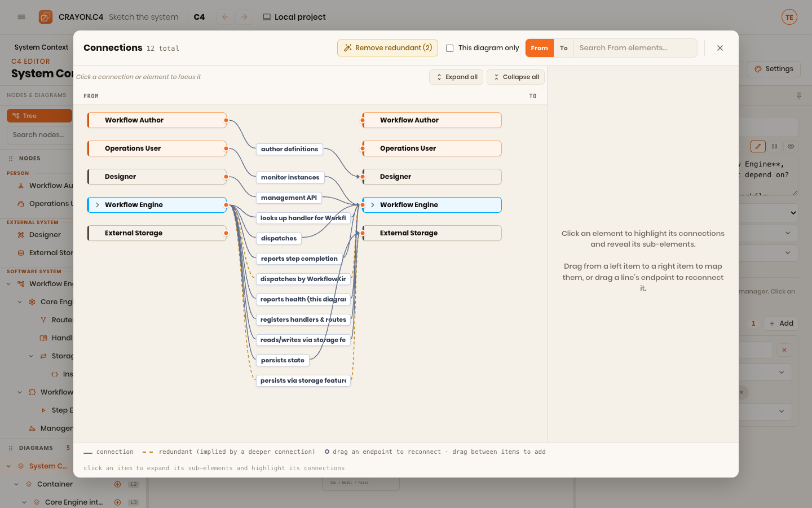Screen dimensions: 812x508
Task: Close the Connections dialog
Action: [x=720, y=48]
